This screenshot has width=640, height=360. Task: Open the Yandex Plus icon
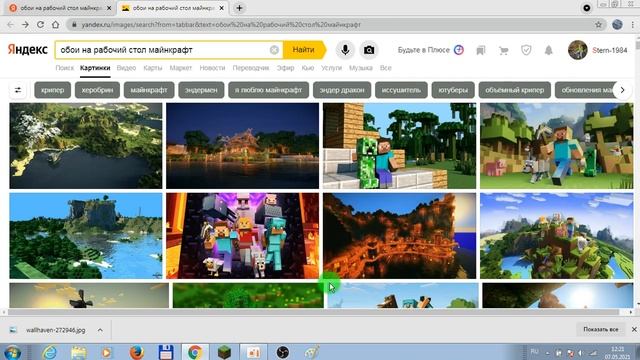click(x=459, y=50)
